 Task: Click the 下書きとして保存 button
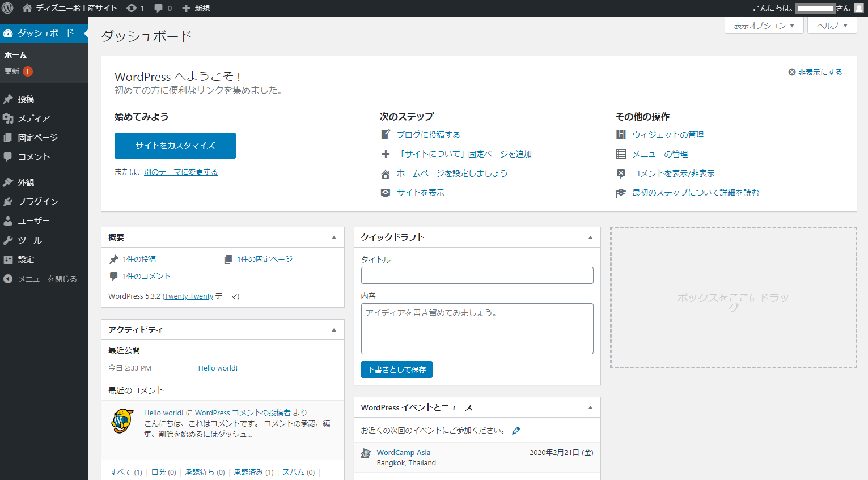coord(397,369)
